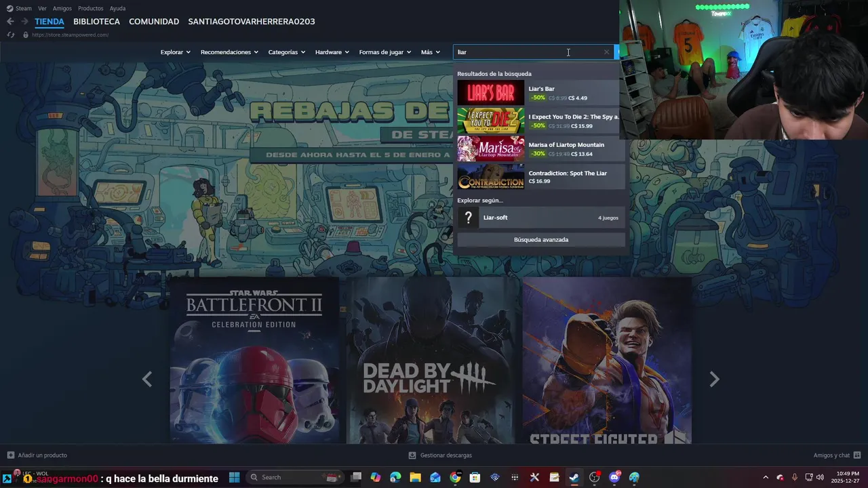Open the crossed tools app in taskbar

click(534, 477)
